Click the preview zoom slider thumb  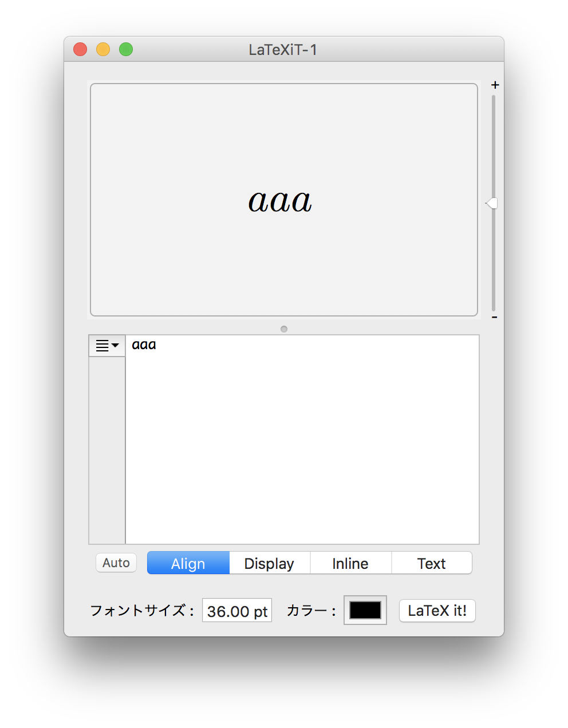pos(492,203)
